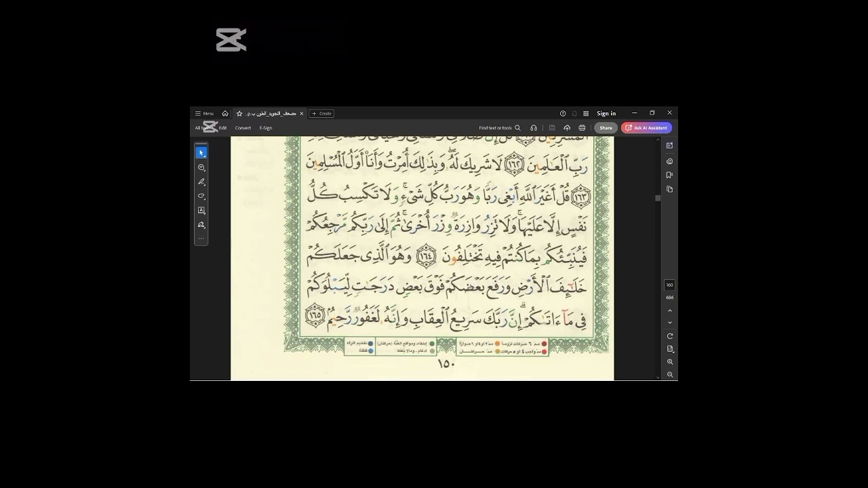The image size is (868, 488).
Task: Close the document tab
Action: coord(302,113)
